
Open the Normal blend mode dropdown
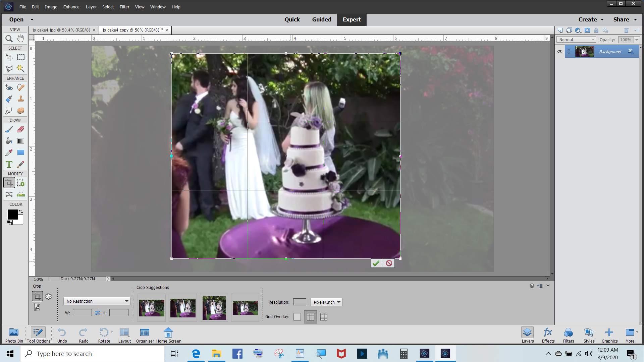click(x=576, y=40)
